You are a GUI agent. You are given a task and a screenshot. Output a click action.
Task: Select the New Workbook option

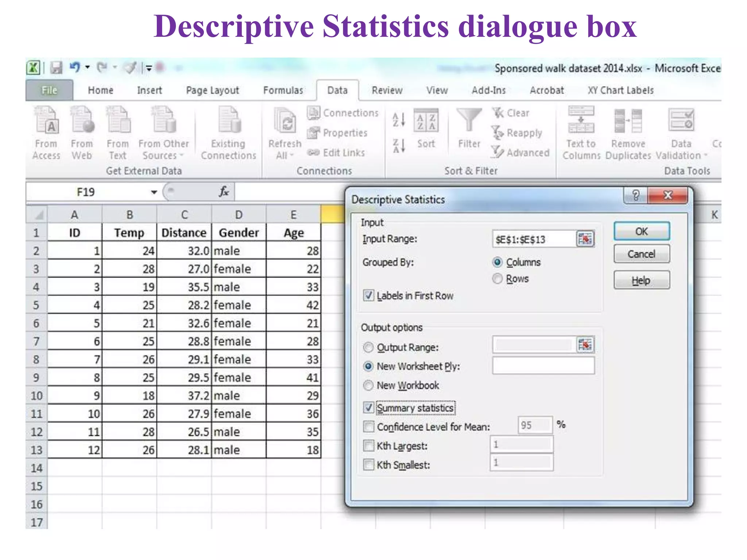[368, 385]
